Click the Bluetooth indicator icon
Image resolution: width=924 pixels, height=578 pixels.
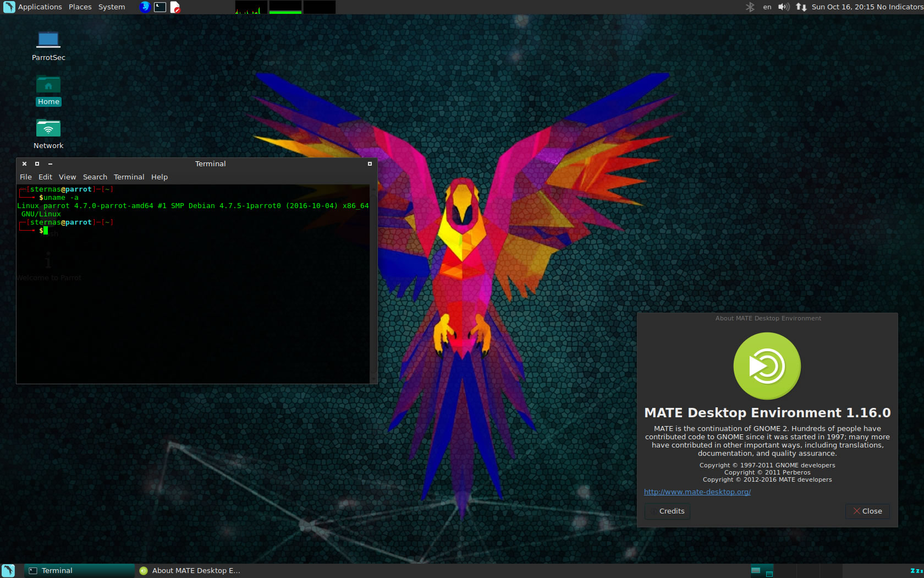click(x=750, y=7)
